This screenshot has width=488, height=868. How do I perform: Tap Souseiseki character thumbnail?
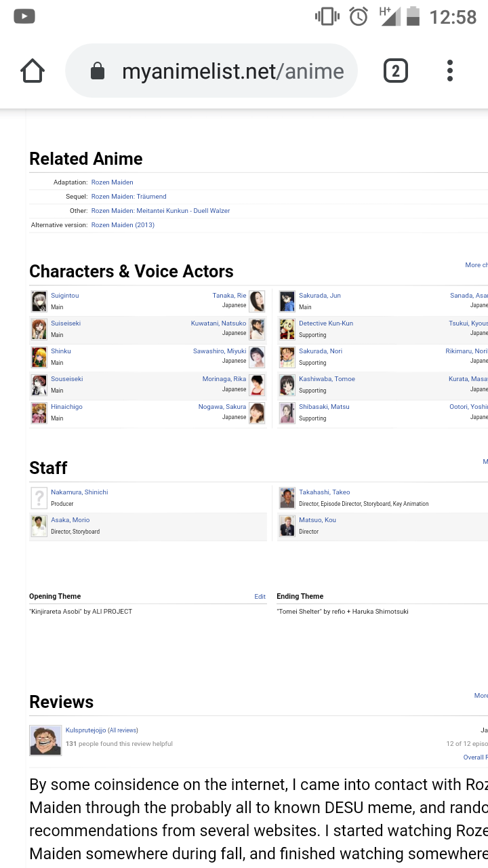tap(39, 384)
